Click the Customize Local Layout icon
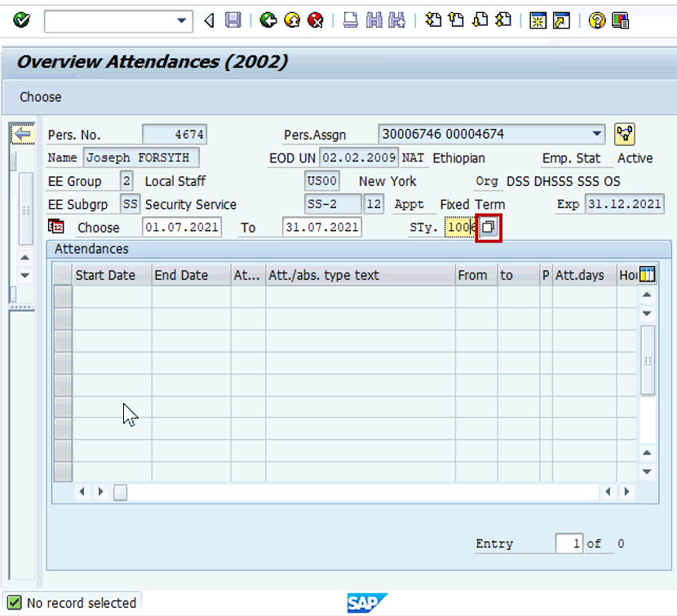The width and height of the screenshot is (677, 616). pyautogui.click(x=621, y=20)
